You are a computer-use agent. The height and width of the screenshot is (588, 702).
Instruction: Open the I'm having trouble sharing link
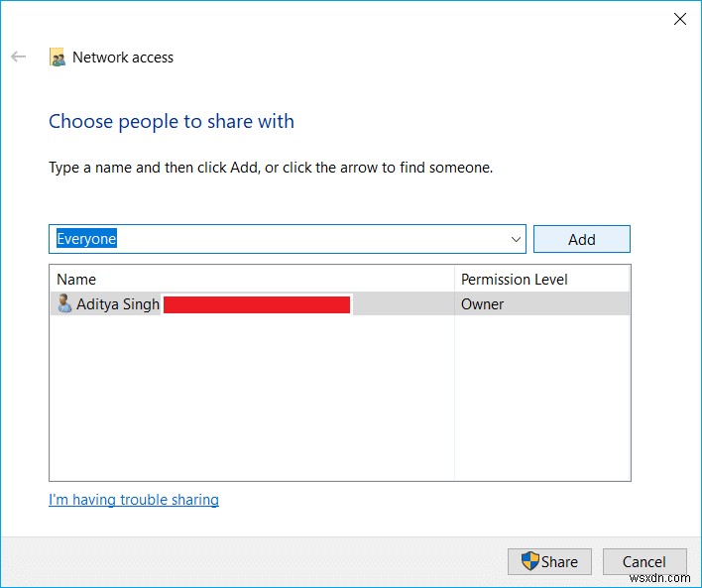pyautogui.click(x=134, y=500)
